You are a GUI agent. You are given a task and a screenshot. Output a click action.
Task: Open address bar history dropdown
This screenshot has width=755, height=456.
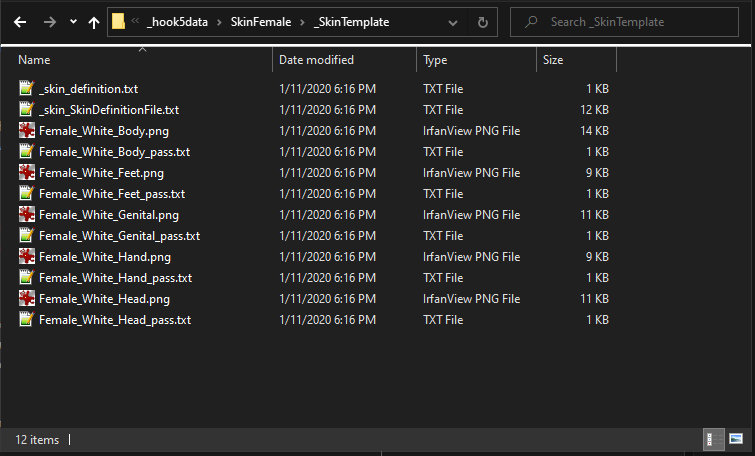[453, 23]
